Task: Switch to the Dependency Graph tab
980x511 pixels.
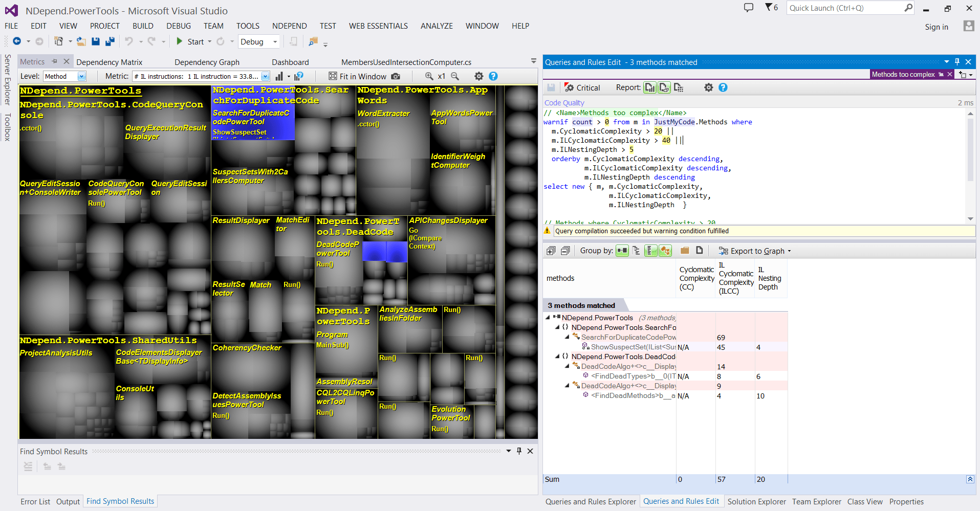Action: [207, 62]
